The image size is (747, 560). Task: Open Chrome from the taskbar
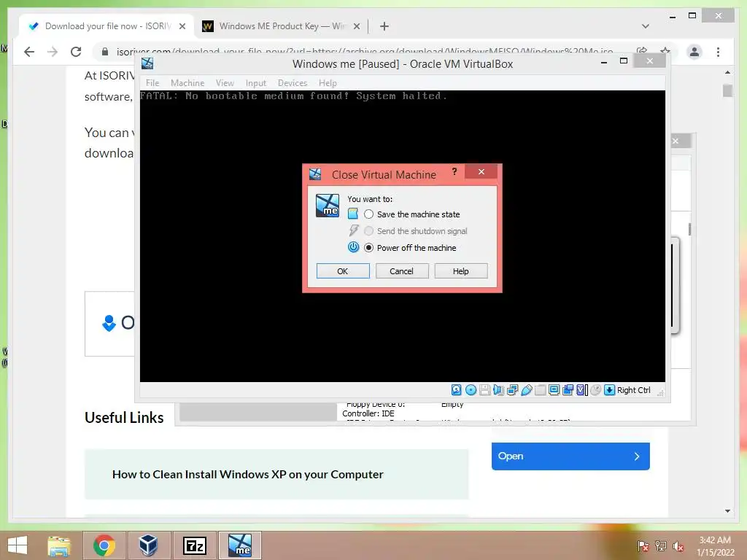[x=104, y=545]
